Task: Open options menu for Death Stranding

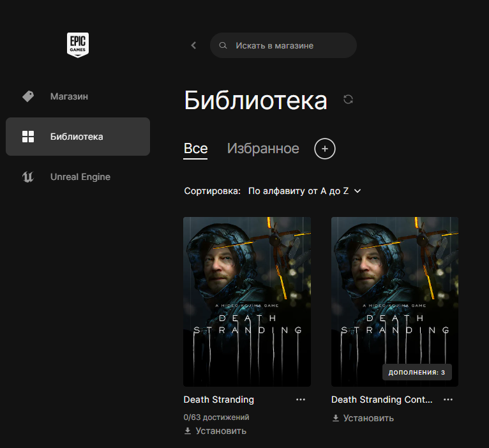Action: (301, 399)
